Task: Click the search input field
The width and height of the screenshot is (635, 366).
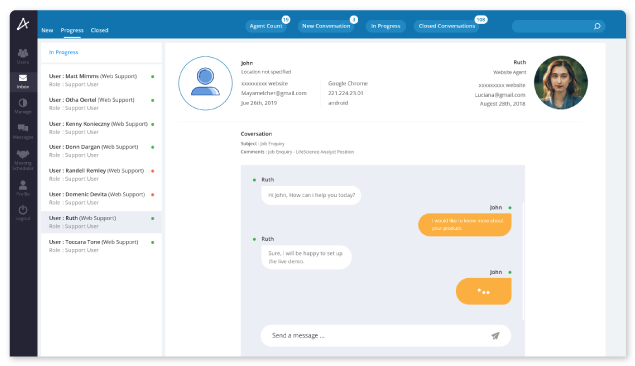Action: pos(558,26)
